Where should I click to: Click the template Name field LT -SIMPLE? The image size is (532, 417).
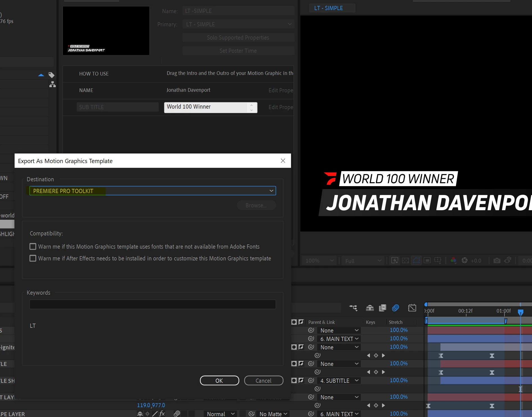(x=238, y=11)
